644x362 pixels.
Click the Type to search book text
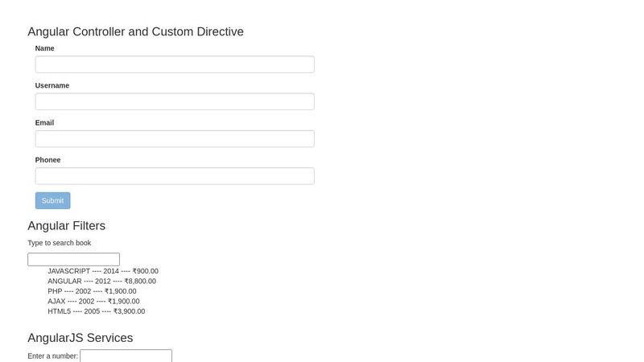59,243
